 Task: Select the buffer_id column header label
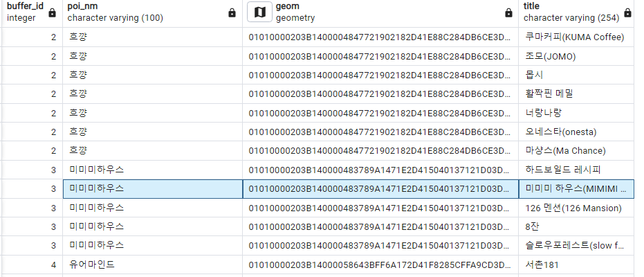[x=25, y=6]
